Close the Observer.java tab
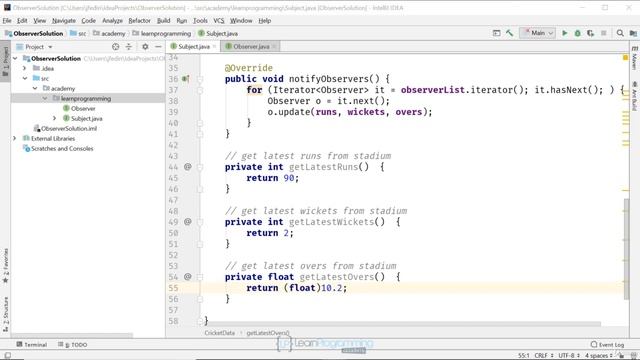Image resolution: width=640 pixels, height=360 pixels. [274, 47]
